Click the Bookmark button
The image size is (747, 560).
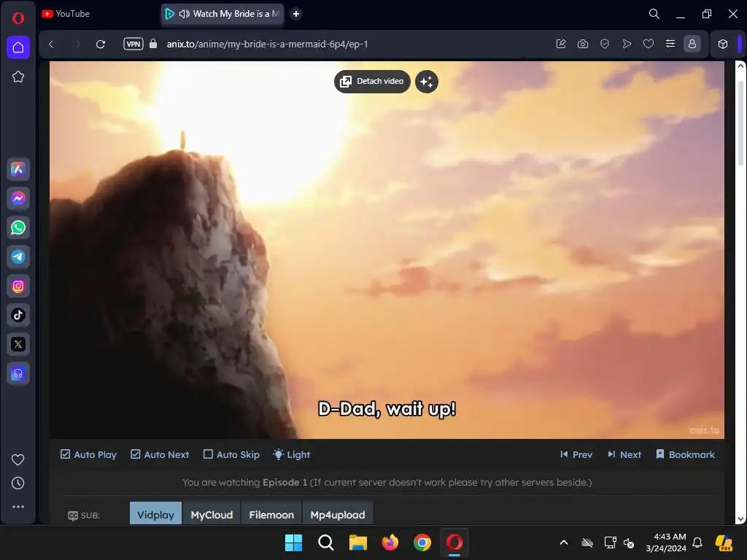[685, 454]
